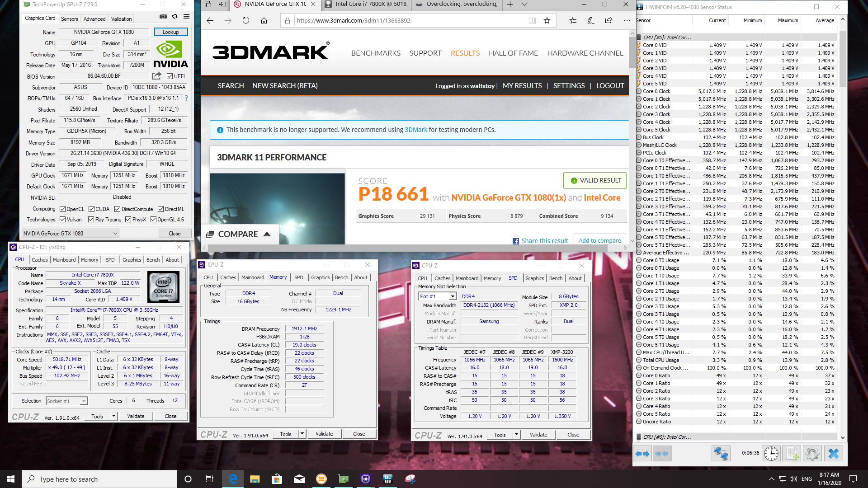Open the Graphics tab in CPU-Z Memory window
This screenshot has width=868, height=488.
pos(321,277)
